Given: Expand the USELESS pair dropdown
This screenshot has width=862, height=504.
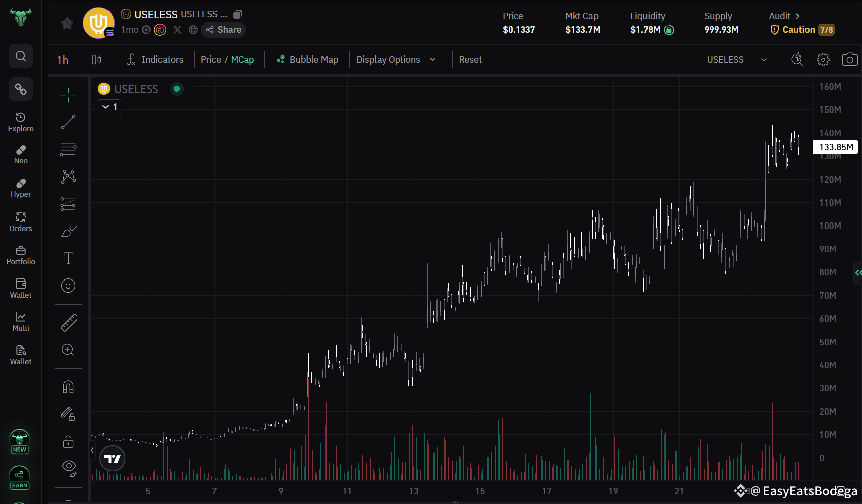Looking at the screenshot, I should 737,60.
